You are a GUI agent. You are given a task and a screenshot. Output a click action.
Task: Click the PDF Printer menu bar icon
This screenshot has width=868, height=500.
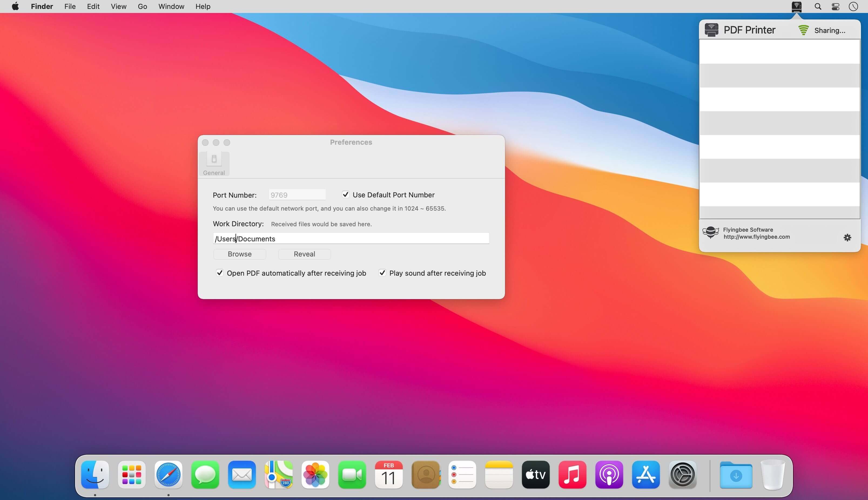(796, 6)
